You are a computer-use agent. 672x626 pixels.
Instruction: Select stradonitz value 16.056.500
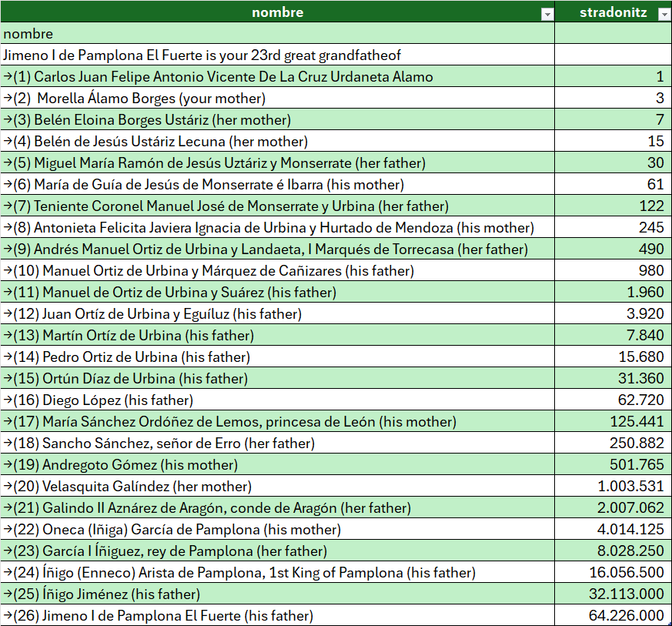point(613,572)
